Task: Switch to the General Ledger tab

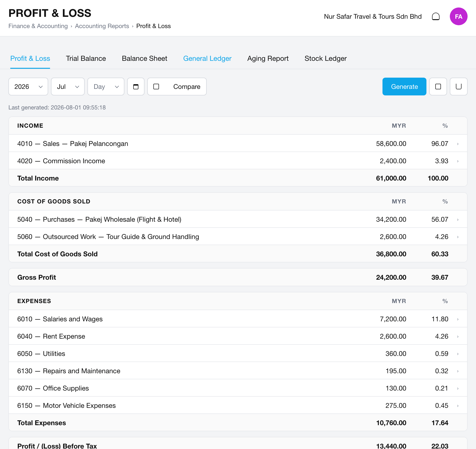Action: (207, 58)
